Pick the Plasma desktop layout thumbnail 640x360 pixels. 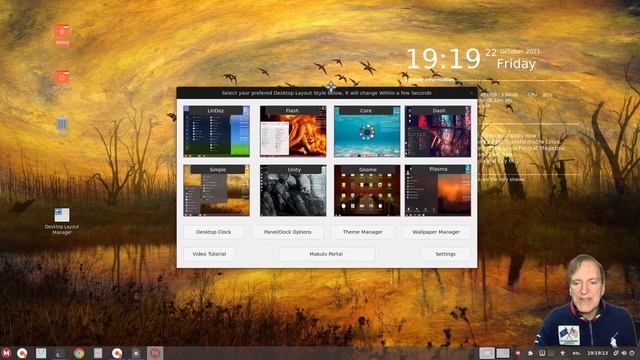pyautogui.click(x=438, y=191)
